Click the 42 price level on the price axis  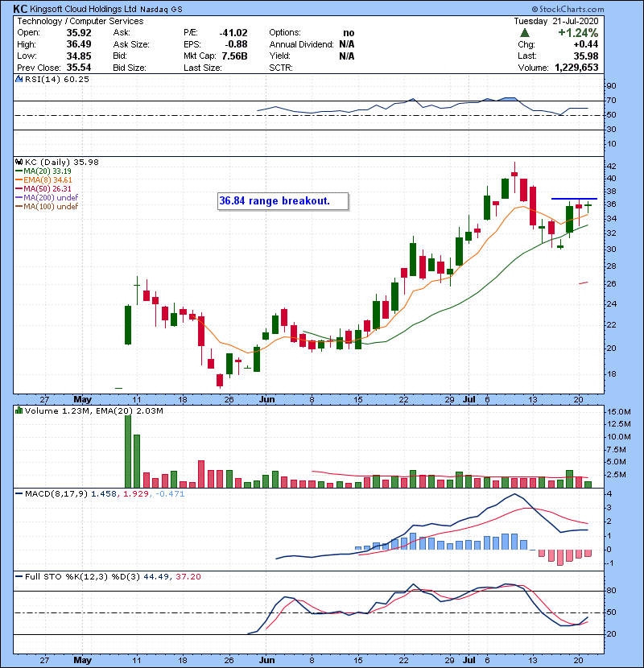(x=611, y=166)
